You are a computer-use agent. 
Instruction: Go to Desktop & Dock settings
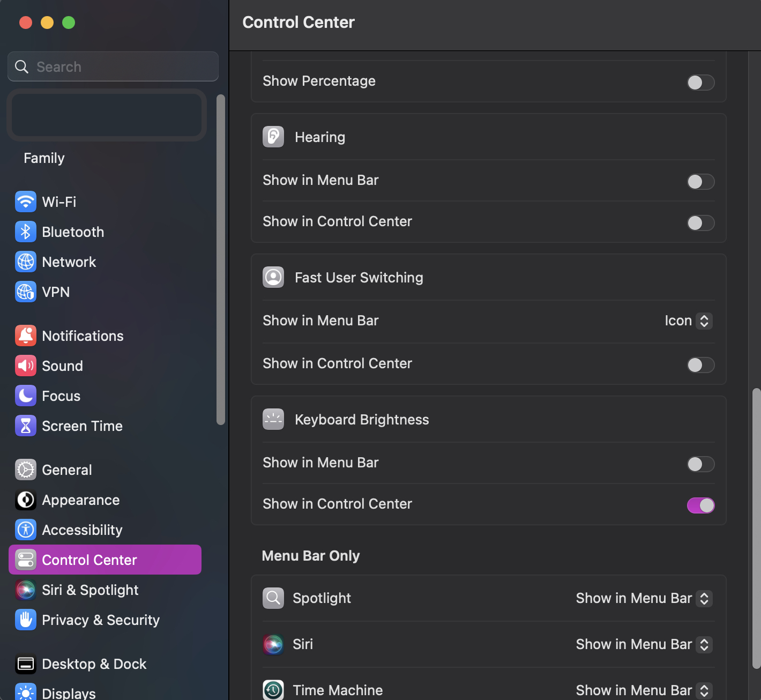click(x=105, y=664)
